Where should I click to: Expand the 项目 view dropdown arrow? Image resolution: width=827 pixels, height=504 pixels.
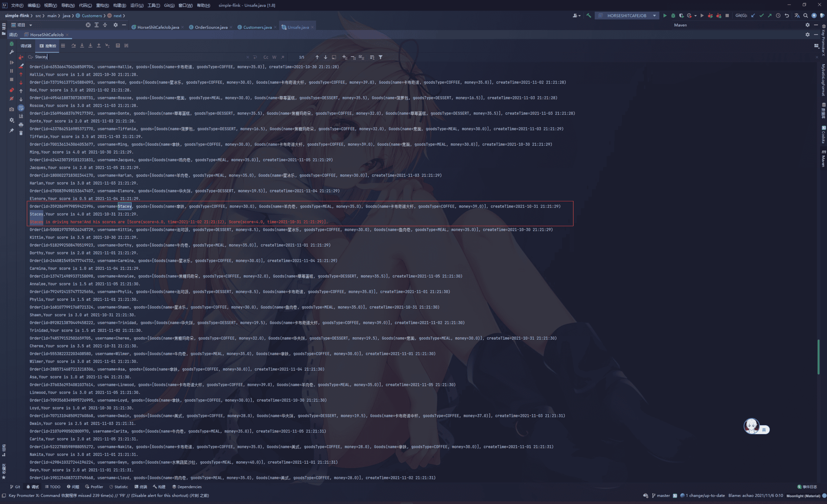(31, 25)
